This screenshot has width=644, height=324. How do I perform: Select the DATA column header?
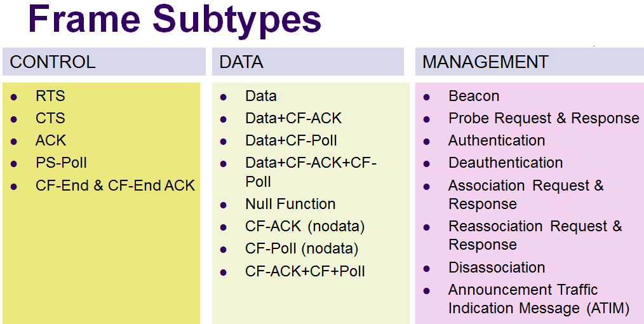click(241, 62)
